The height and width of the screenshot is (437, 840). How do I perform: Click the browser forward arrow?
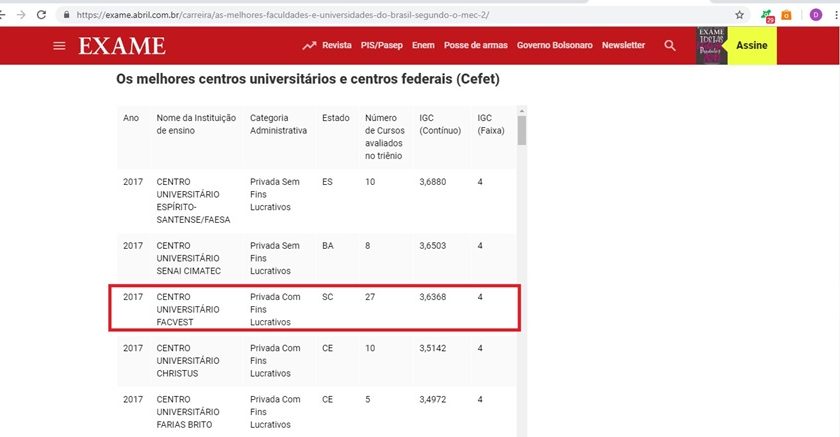pyautogui.click(x=21, y=15)
